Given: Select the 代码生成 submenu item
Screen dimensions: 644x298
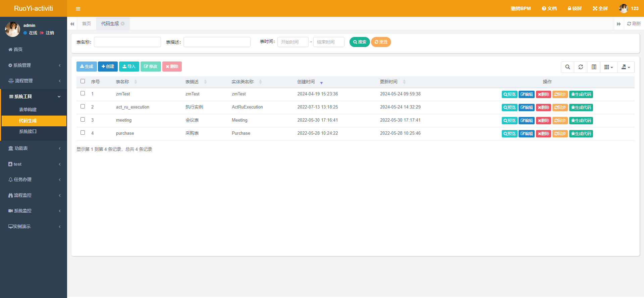Looking at the screenshot, I should coord(34,121).
